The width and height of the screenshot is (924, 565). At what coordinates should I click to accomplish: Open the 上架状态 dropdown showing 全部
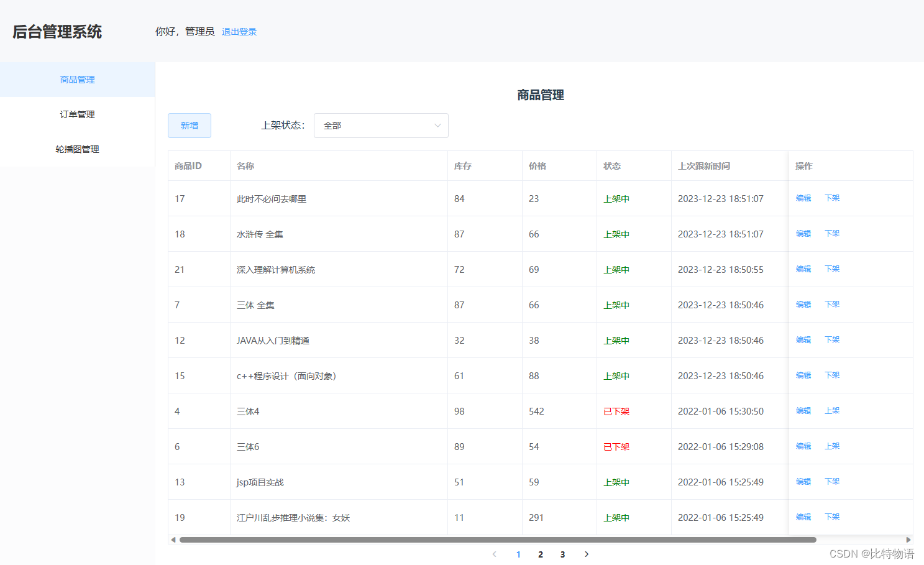(381, 126)
